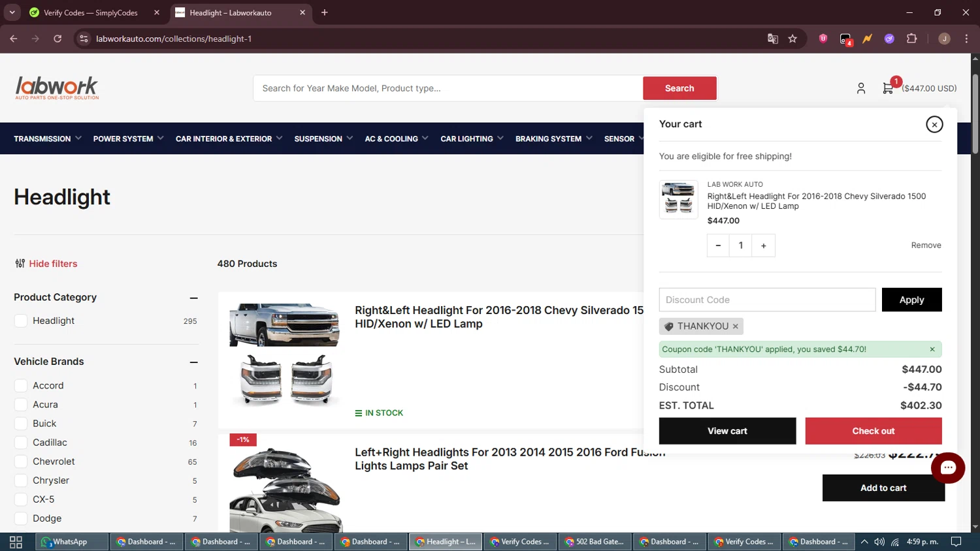The image size is (980, 551).
Task: Check the Cadillac brand filter
Action: click(21, 443)
